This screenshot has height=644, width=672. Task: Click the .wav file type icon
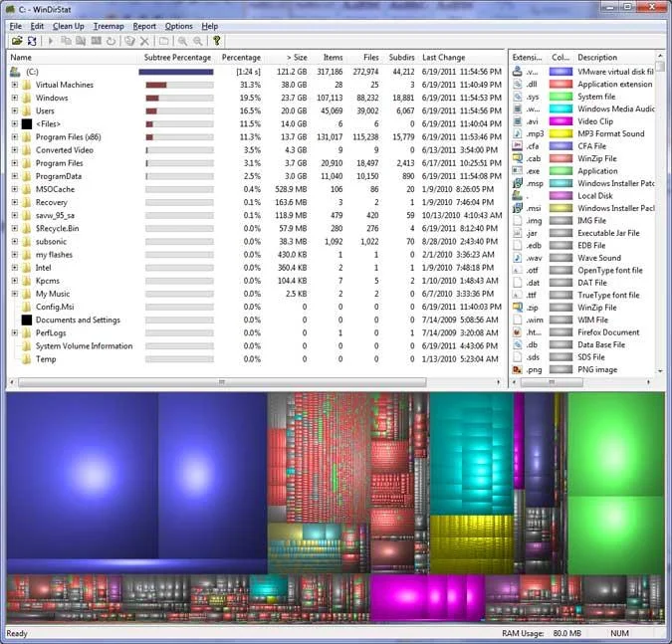click(x=518, y=258)
